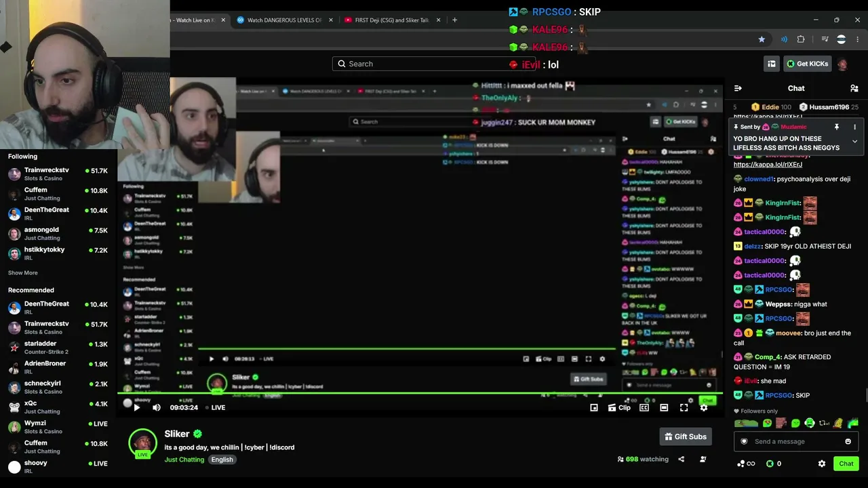The image size is (868, 488).
Task: Open the Chrome profile avatar
Action: (842, 39)
